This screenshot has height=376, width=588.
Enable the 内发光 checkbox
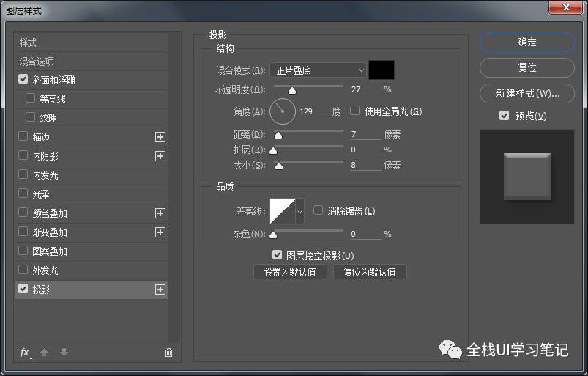click(x=23, y=174)
